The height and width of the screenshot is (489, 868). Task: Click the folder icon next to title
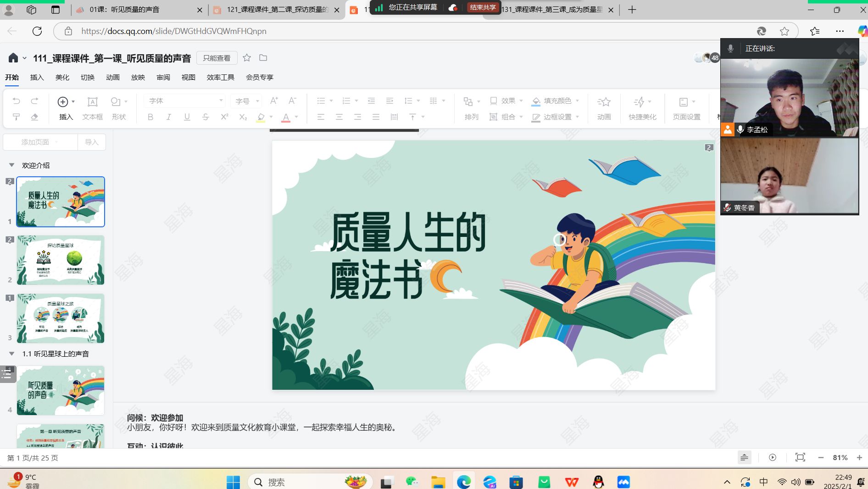pos(263,58)
